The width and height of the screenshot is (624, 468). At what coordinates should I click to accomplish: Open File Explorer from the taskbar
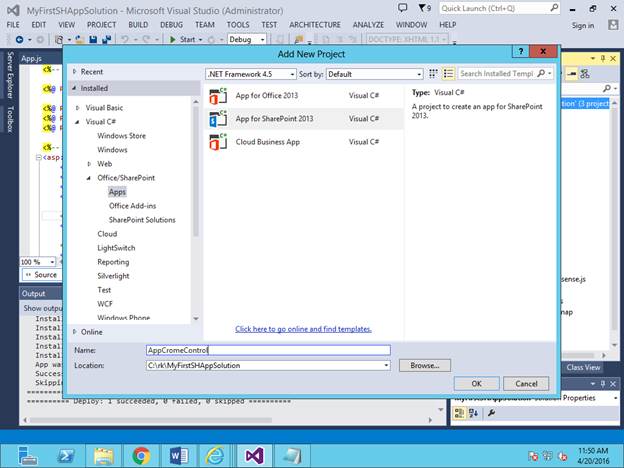(x=104, y=456)
